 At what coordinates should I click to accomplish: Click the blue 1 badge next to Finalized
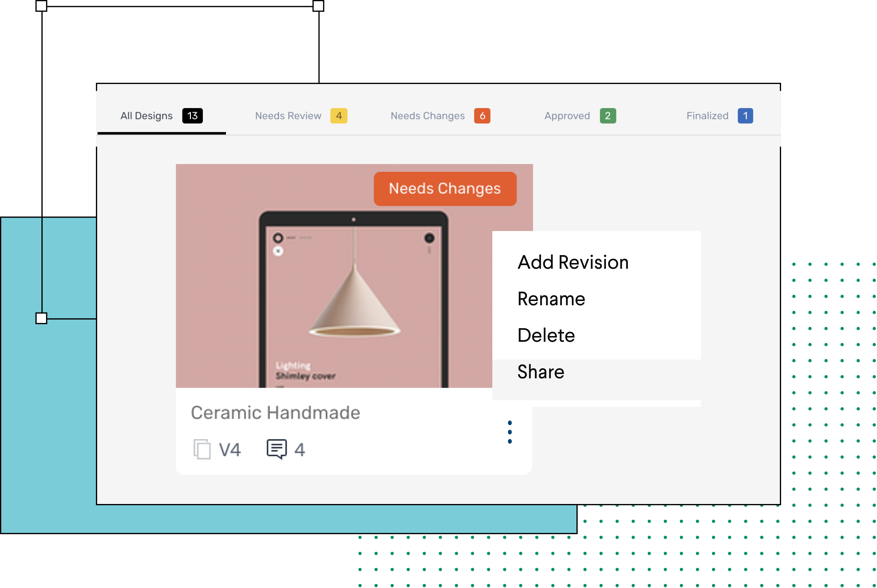[x=746, y=116]
